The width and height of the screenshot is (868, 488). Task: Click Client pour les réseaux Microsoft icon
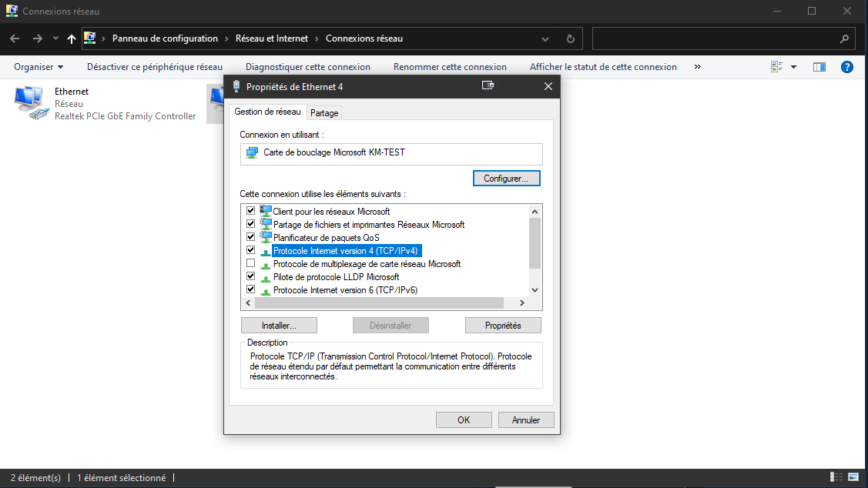click(266, 211)
